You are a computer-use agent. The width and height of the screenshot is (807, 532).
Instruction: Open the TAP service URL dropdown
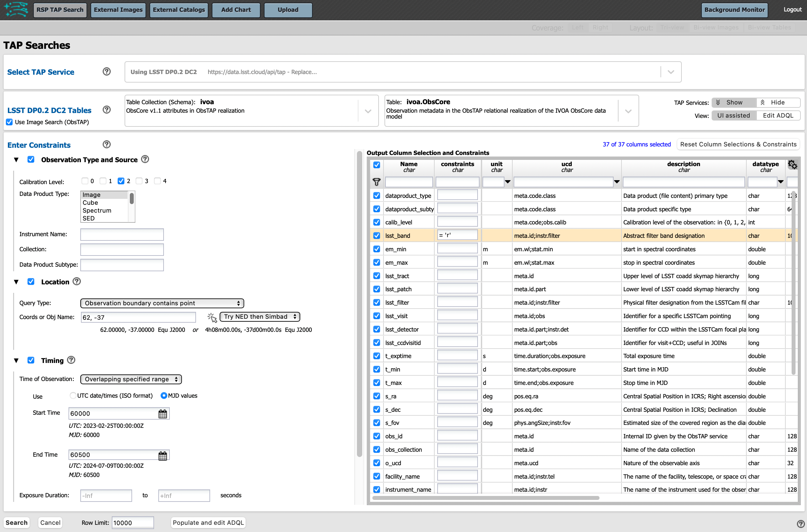(671, 72)
